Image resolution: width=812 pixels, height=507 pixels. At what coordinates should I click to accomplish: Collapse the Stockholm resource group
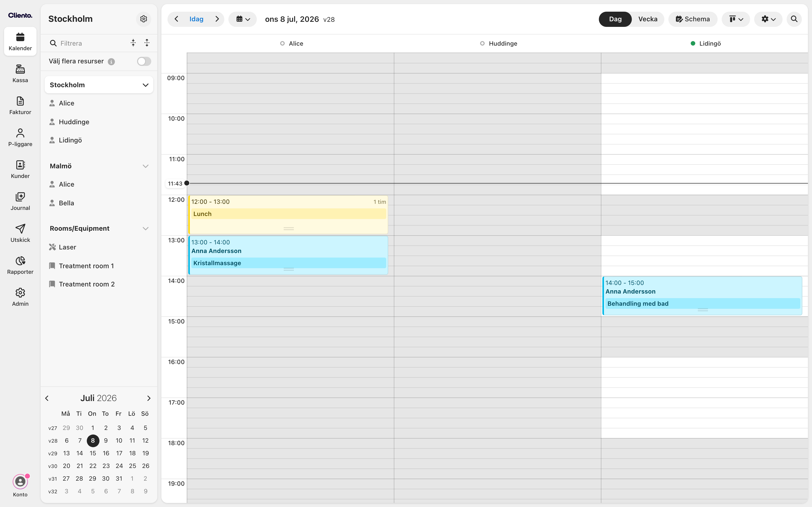pos(146,85)
